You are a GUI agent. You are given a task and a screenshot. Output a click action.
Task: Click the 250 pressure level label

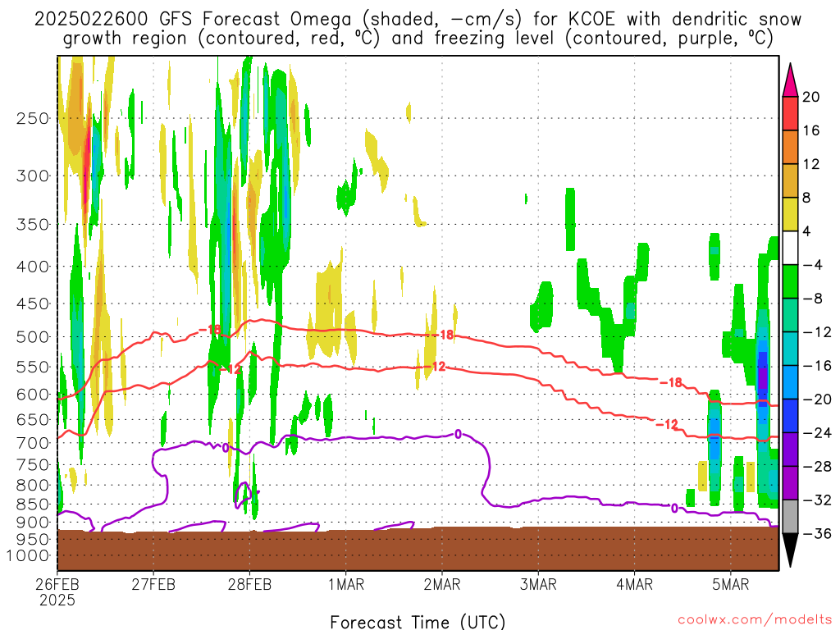(33, 118)
